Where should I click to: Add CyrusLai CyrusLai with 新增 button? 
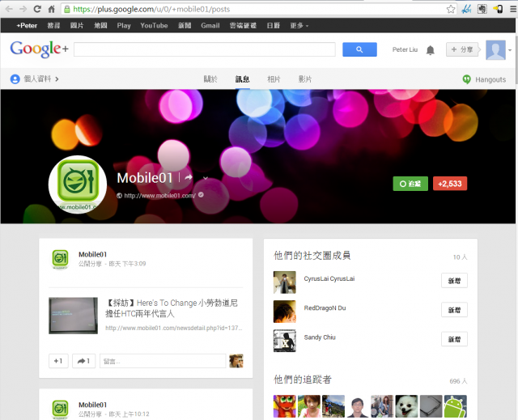(454, 281)
